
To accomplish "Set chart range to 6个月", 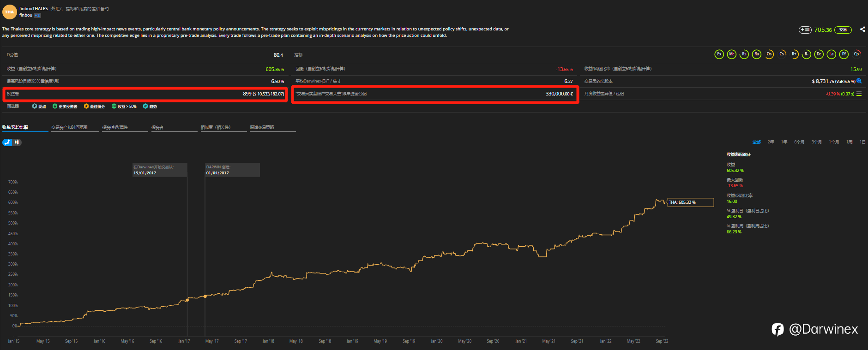I will click(x=799, y=142).
